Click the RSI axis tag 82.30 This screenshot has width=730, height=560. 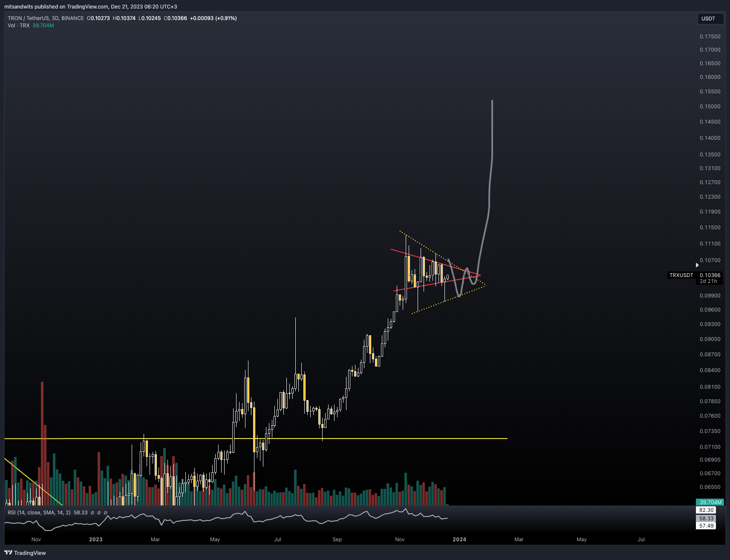coord(706,510)
